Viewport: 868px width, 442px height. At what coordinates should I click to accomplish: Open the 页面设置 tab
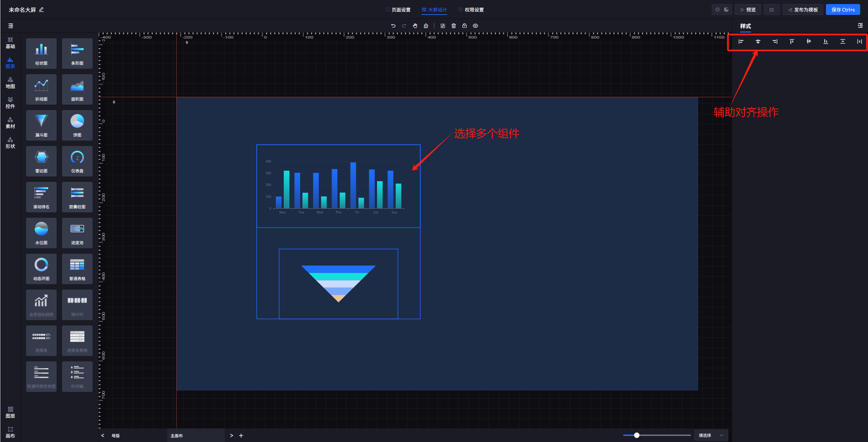point(398,10)
